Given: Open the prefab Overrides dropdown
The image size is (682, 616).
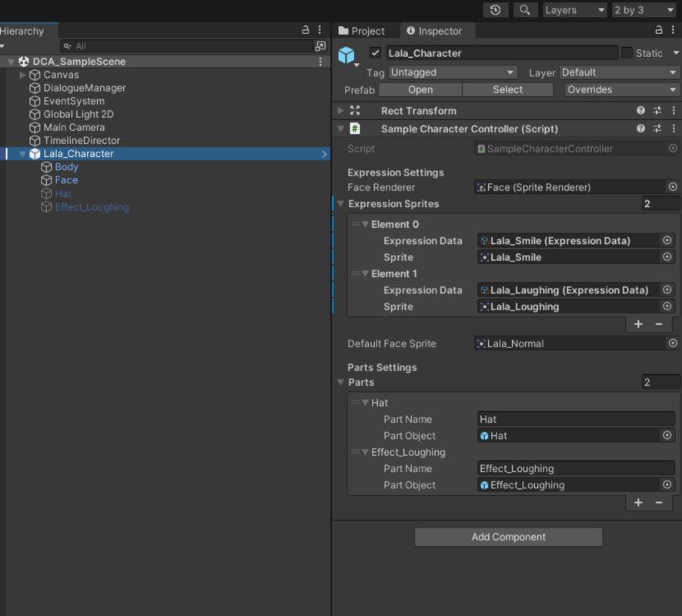Looking at the screenshot, I should coord(622,89).
